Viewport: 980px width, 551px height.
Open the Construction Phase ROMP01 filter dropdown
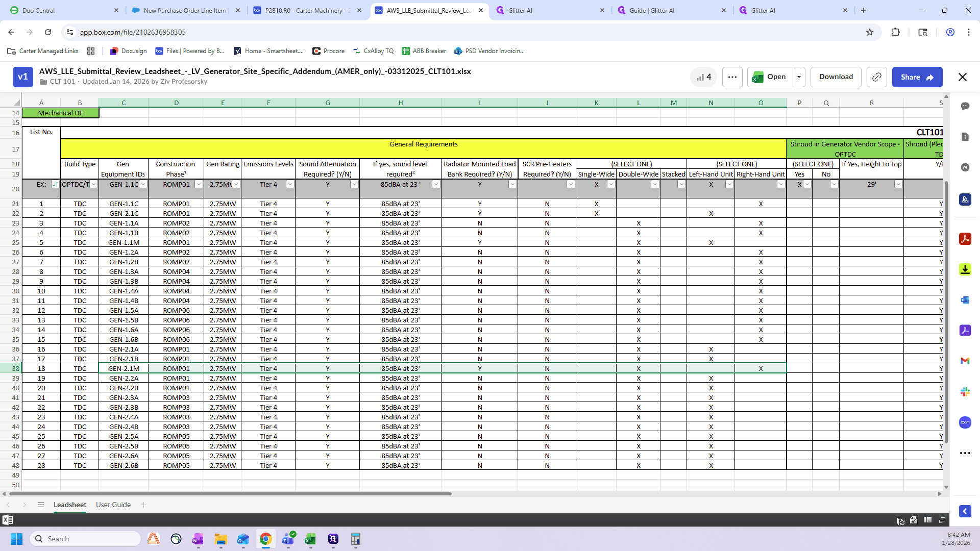(199, 185)
